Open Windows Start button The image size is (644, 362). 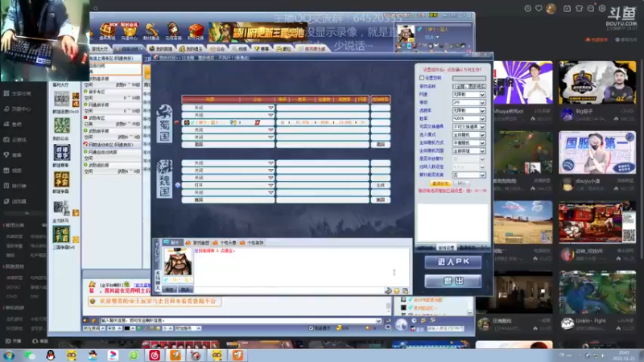point(9,355)
